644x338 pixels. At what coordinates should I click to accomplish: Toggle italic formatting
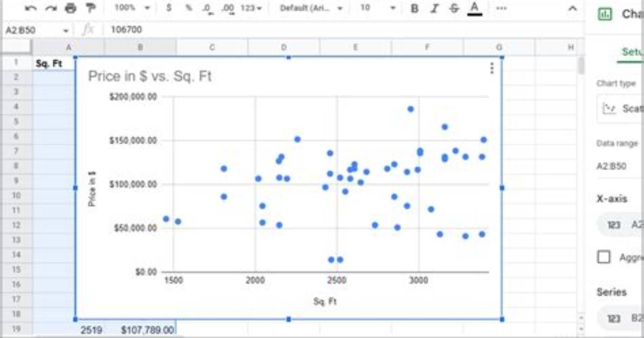click(x=434, y=8)
